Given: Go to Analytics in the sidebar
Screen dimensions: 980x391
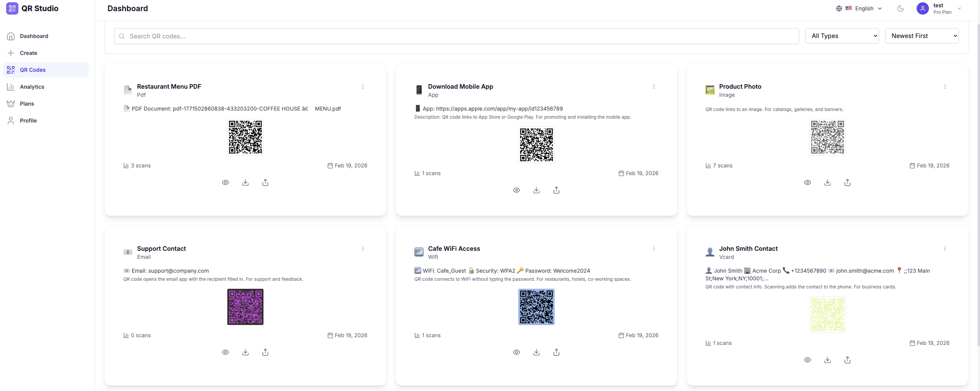Looking at the screenshot, I should (x=46, y=87).
